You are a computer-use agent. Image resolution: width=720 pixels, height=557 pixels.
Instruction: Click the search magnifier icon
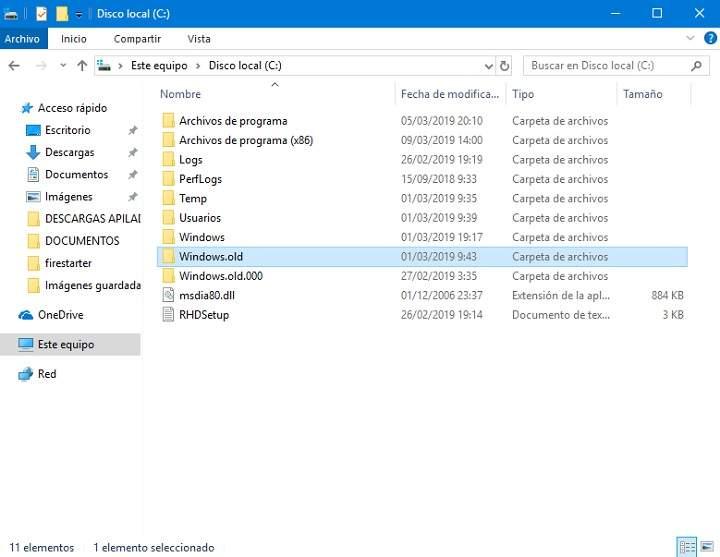pyautogui.click(x=696, y=66)
